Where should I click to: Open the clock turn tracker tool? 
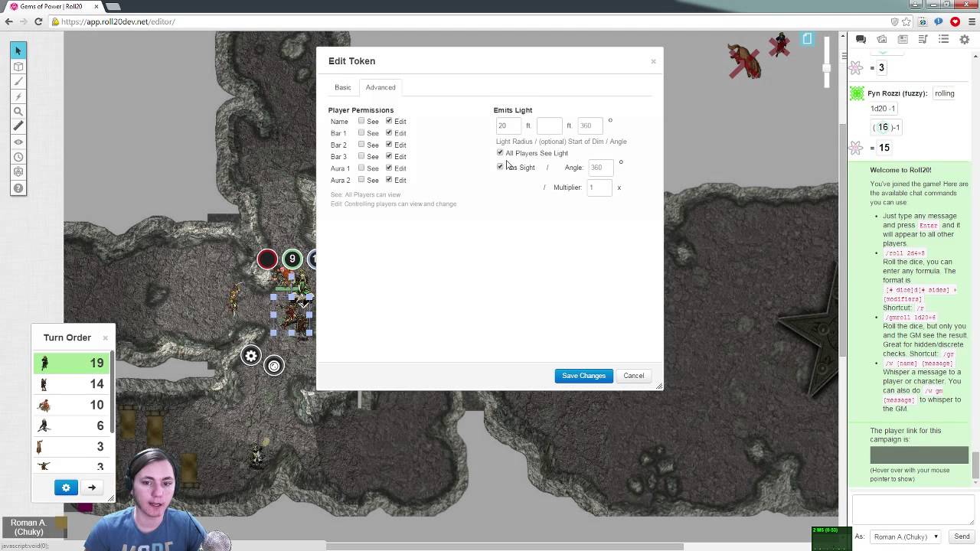(x=18, y=157)
